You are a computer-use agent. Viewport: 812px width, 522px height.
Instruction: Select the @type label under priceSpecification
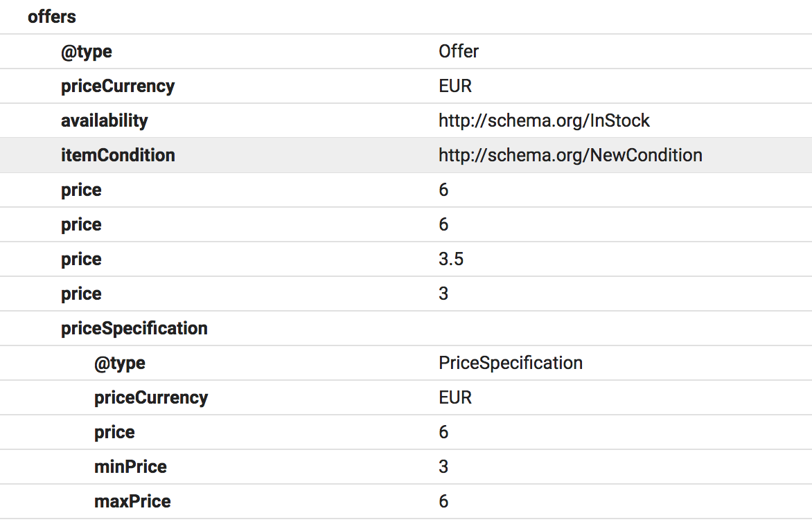[x=120, y=363]
